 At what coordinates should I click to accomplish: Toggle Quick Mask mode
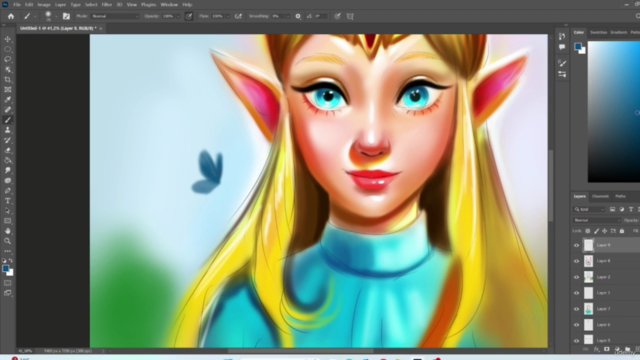point(8,283)
